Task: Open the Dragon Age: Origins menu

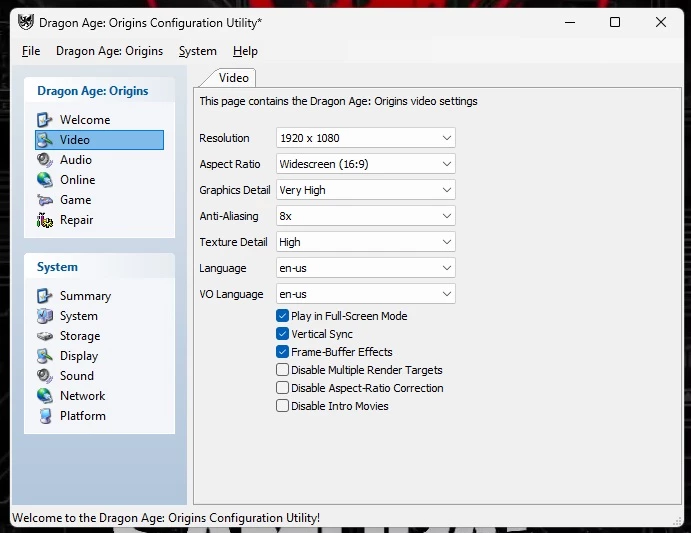Action: (x=109, y=51)
